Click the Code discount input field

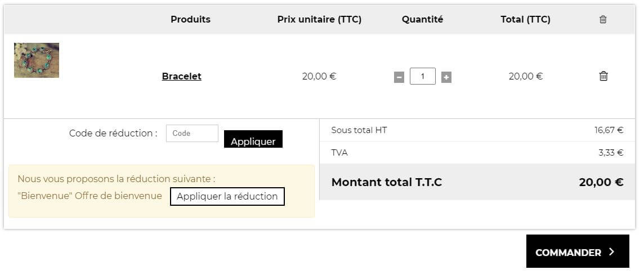(x=192, y=133)
